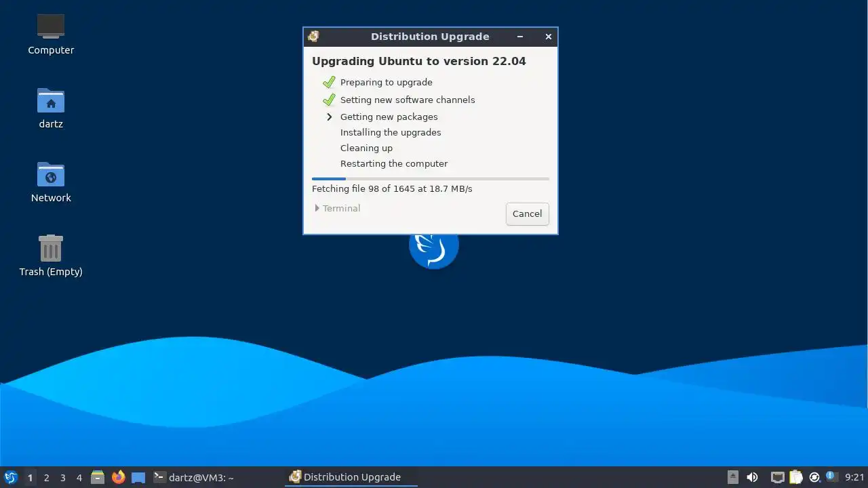Open the Lubuntu application menu
Screen dimensions: 868x488
coord(11,477)
